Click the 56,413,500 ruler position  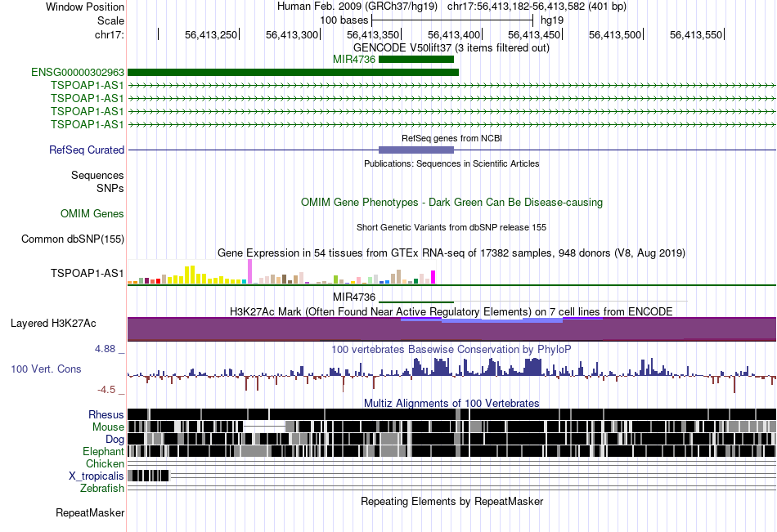click(615, 34)
